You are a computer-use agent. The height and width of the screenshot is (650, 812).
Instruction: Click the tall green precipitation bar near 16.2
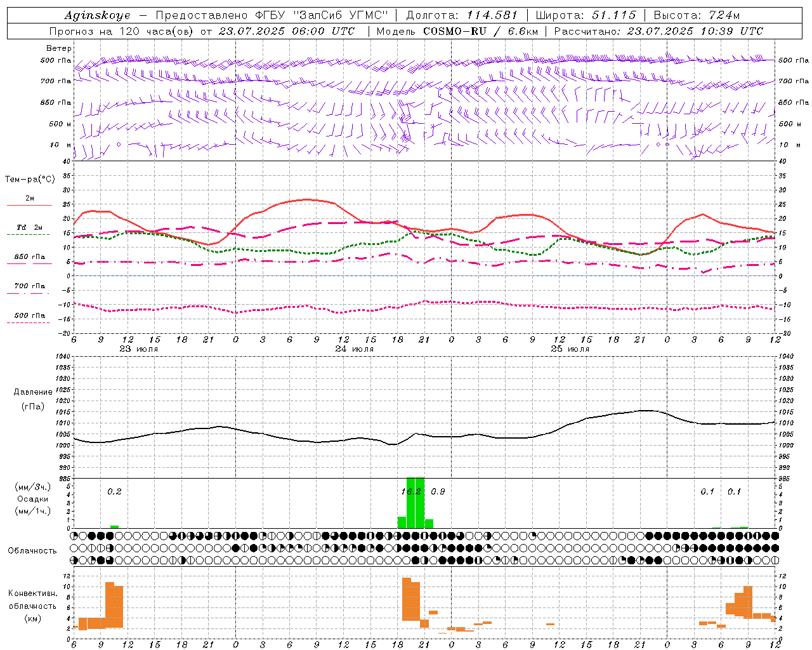pos(416,503)
